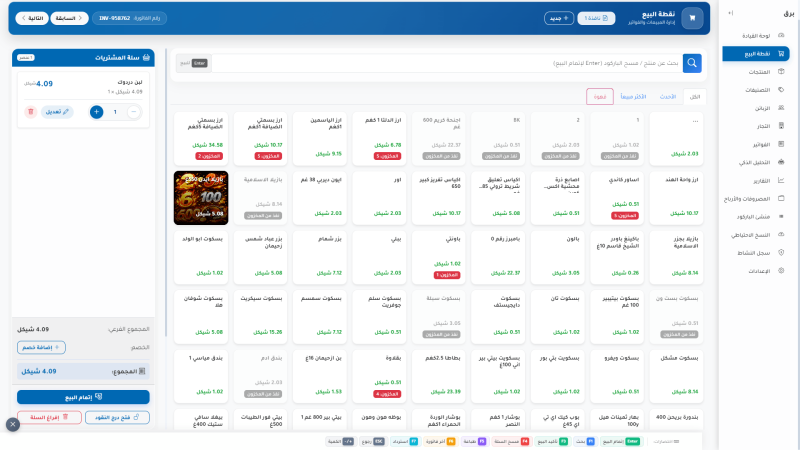The image size is (800, 450).
Task: Select the pink-outlined filter tab
Action: click(x=599, y=97)
